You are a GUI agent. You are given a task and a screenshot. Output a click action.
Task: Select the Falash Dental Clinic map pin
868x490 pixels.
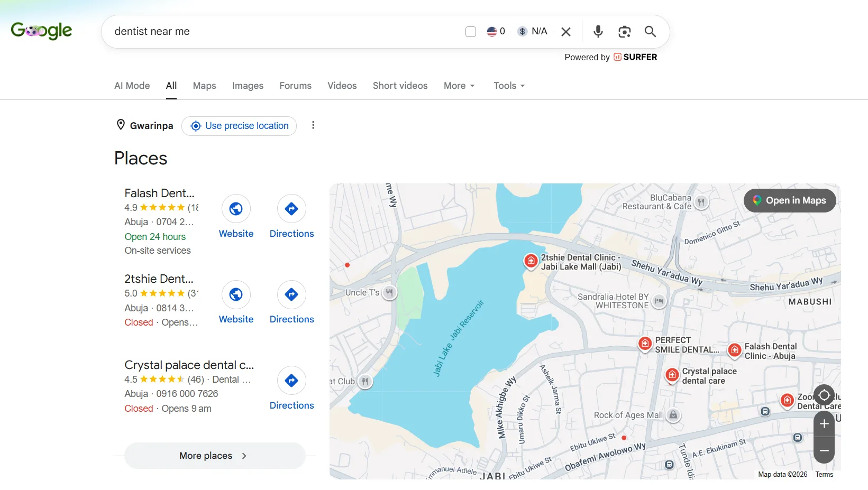(x=734, y=350)
